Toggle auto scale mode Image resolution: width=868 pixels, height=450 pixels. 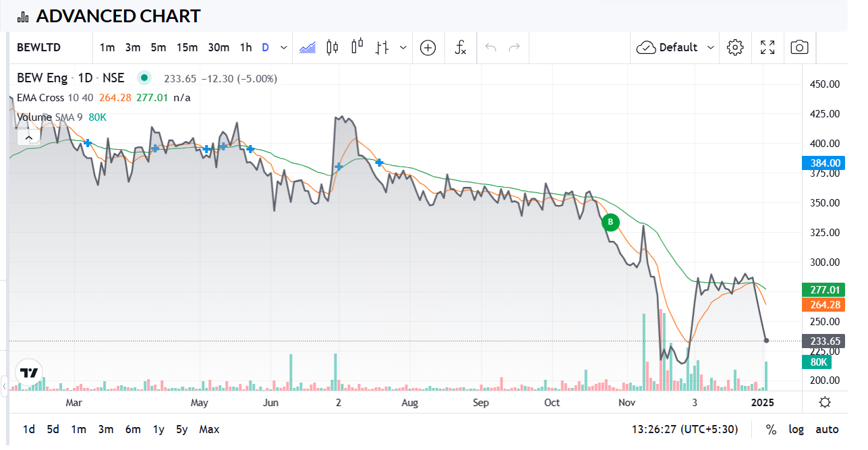click(827, 429)
